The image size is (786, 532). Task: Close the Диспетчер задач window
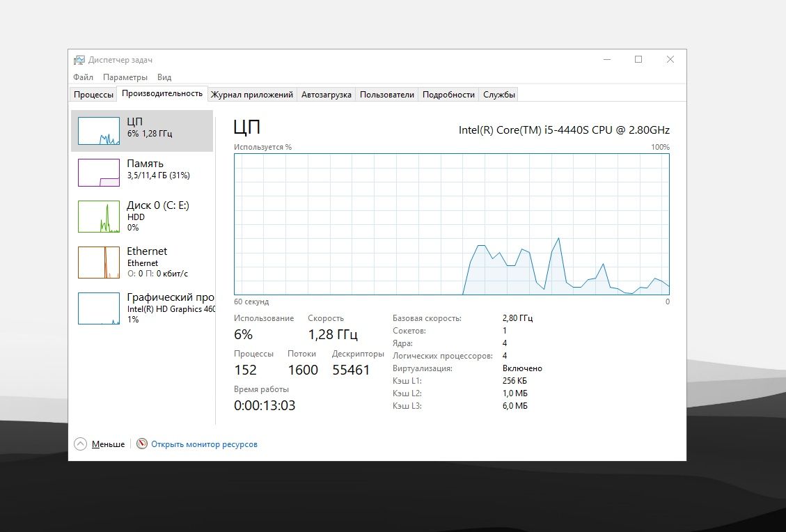pyautogui.click(x=670, y=60)
